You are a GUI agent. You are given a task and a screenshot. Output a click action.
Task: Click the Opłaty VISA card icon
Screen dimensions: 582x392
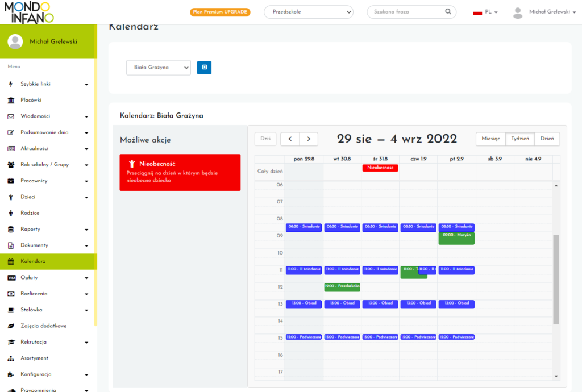(11, 278)
